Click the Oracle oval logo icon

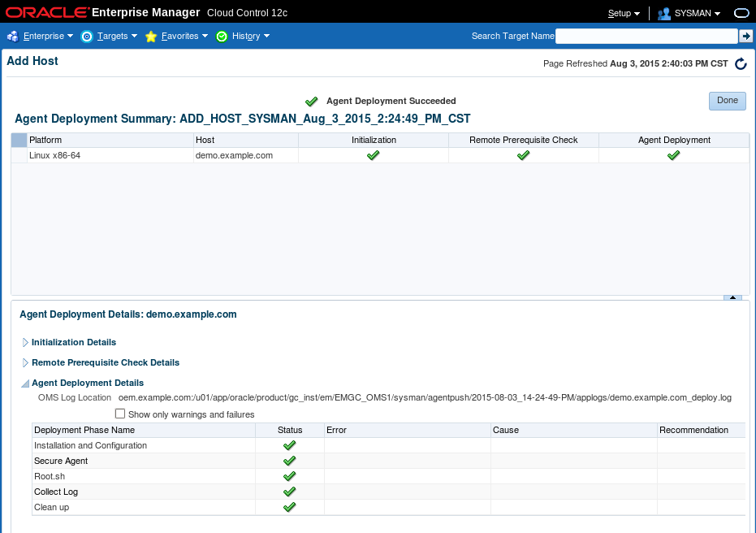point(741,13)
